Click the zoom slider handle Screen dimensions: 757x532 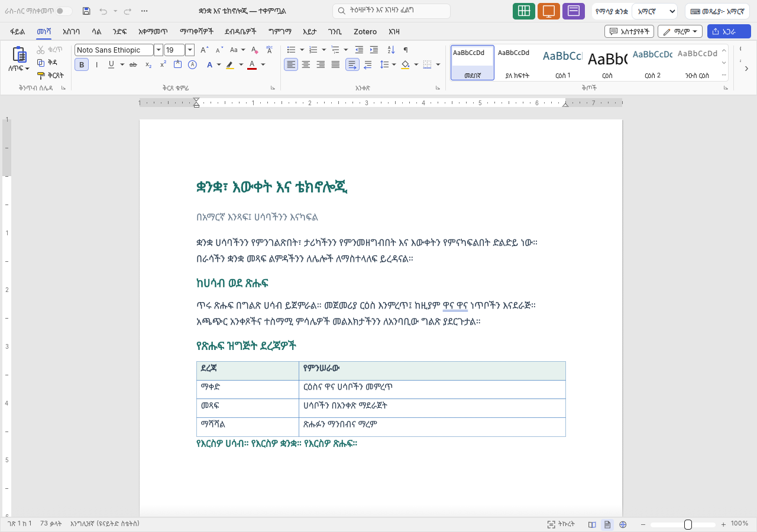pyautogui.click(x=688, y=524)
